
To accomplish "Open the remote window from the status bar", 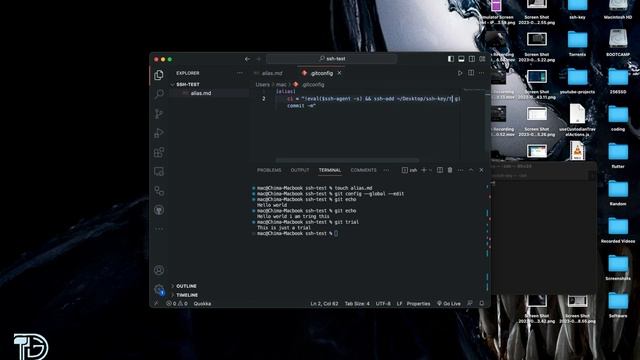I will point(156,304).
